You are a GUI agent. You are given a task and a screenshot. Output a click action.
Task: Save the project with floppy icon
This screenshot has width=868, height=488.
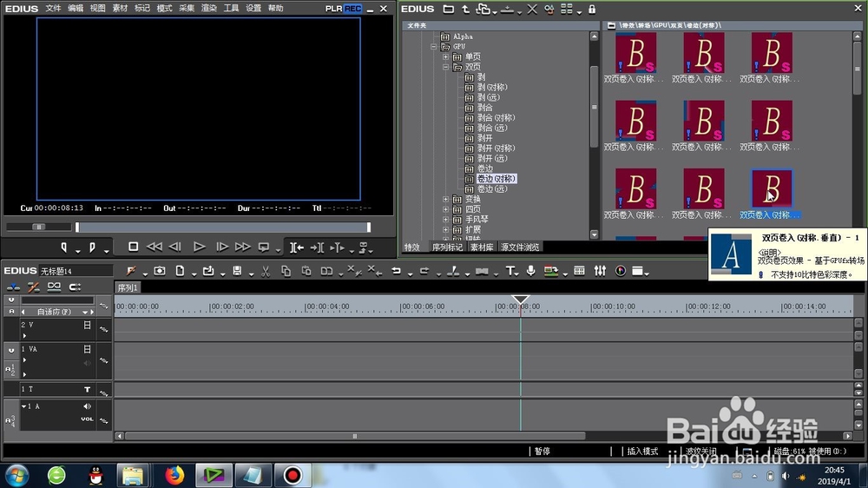(237, 271)
